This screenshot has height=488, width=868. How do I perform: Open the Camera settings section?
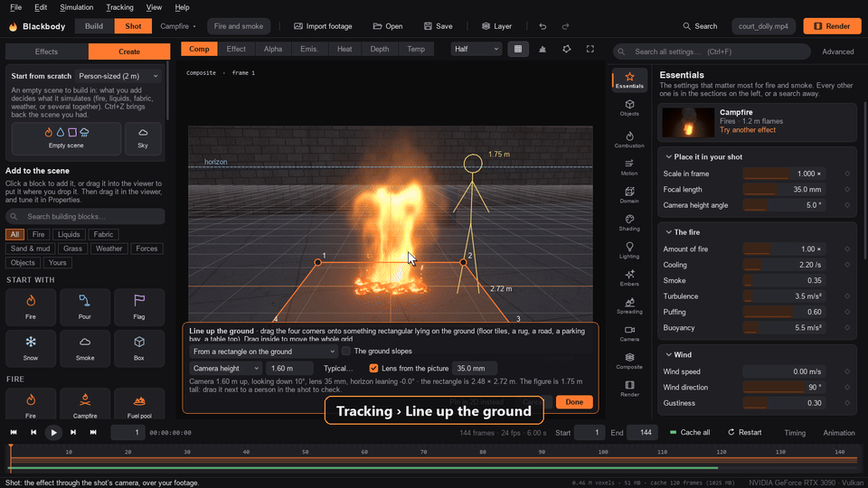(629, 333)
